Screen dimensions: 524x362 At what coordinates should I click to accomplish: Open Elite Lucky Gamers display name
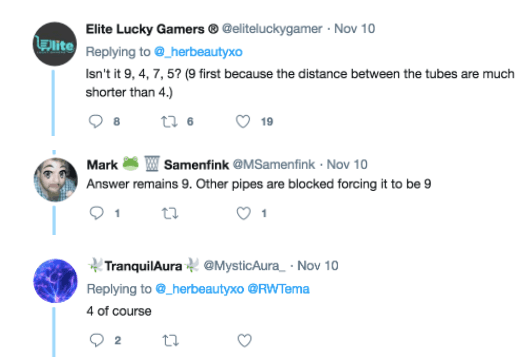coord(152,29)
